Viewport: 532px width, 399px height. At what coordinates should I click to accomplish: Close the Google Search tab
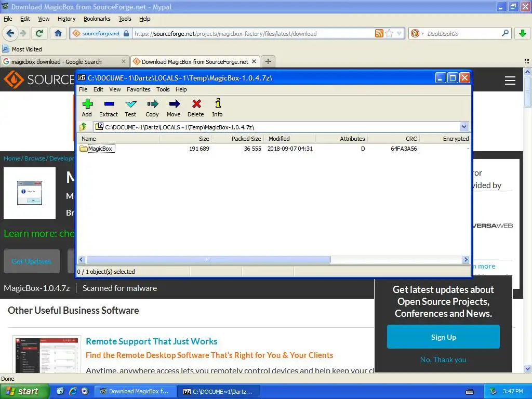coord(124,61)
